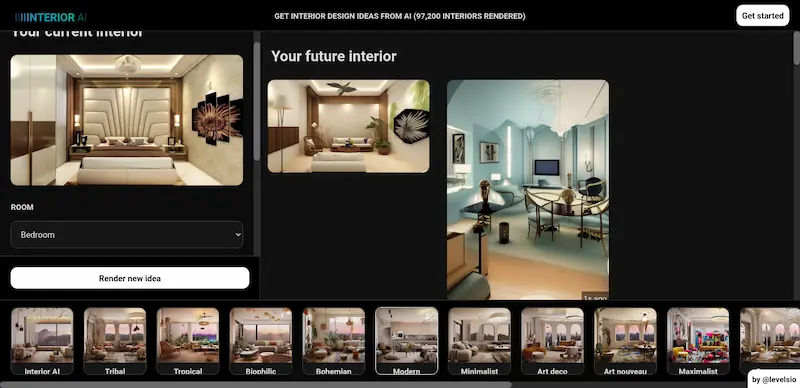Screen dimensions: 800x388
Task: Click the Your future interior heading
Action: coord(334,56)
